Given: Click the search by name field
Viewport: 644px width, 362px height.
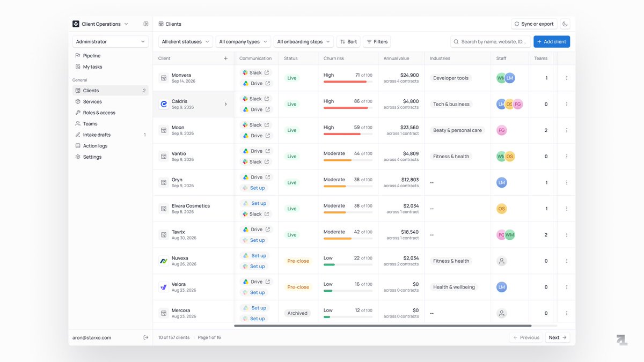Looking at the screenshot, I should point(491,42).
